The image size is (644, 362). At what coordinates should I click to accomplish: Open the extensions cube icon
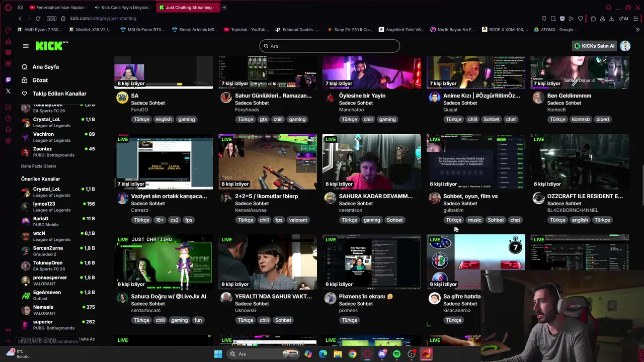[x=593, y=19]
